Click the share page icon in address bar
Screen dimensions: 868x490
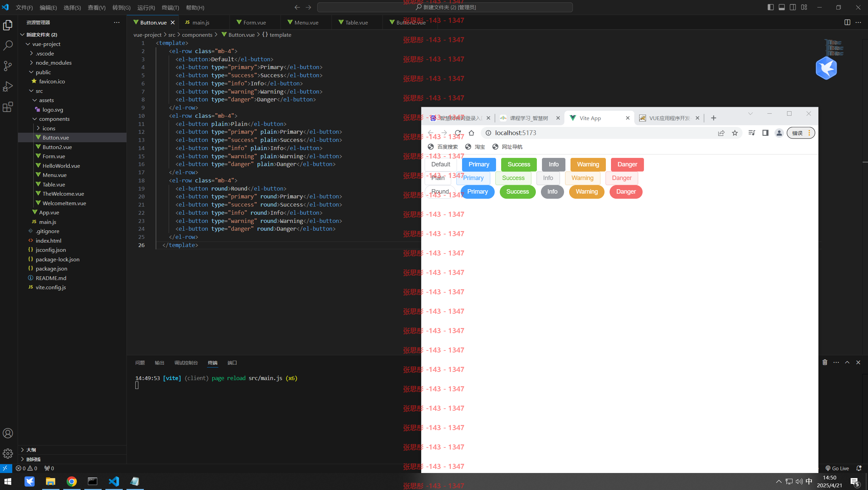click(x=721, y=133)
